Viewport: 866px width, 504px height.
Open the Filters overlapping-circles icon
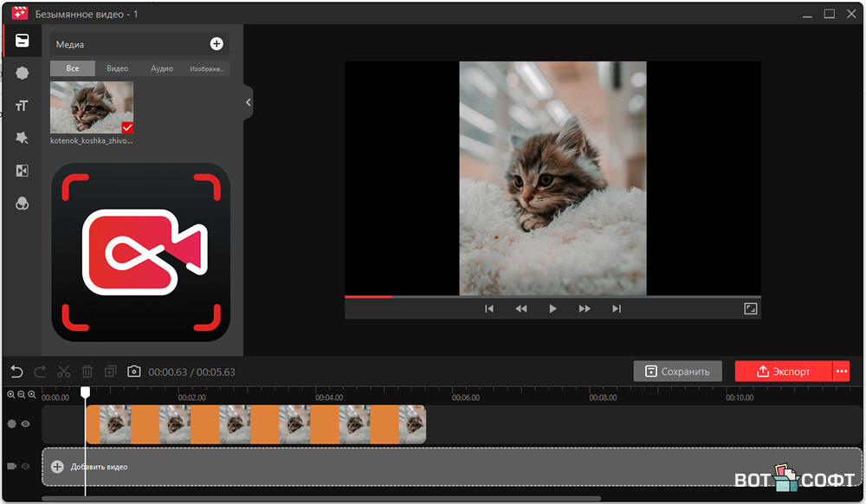(23, 203)
